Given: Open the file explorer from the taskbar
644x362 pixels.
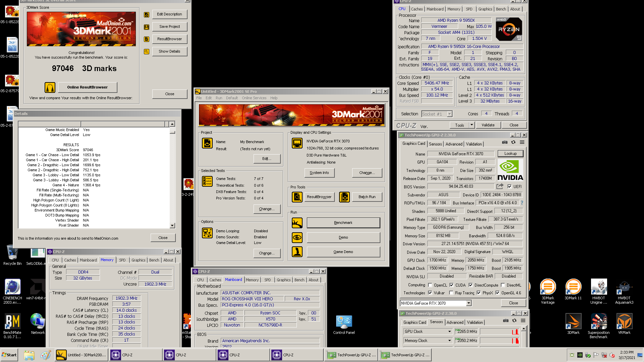Looking at the screenshot, I should tap(29, 355).
